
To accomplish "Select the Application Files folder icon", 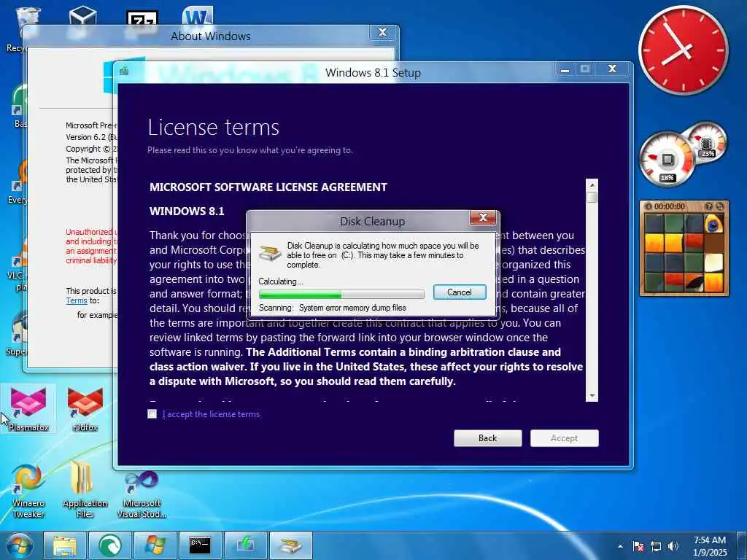I will point(85,490).
